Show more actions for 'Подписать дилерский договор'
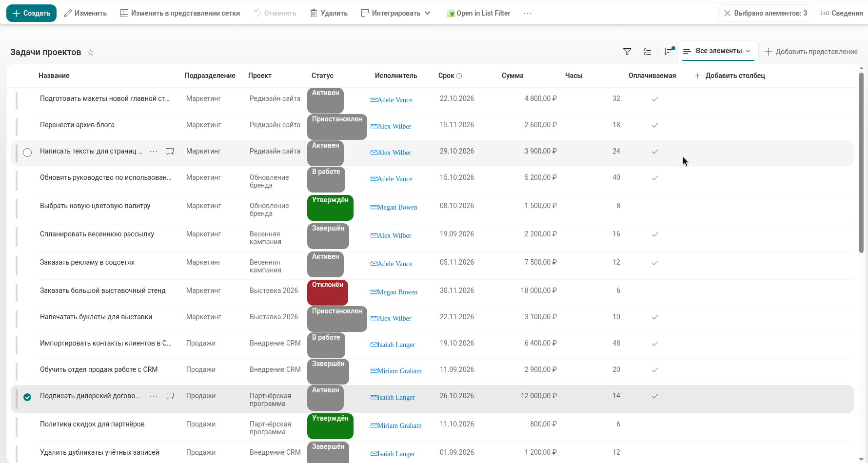868x463 pixels. [154, 396]
